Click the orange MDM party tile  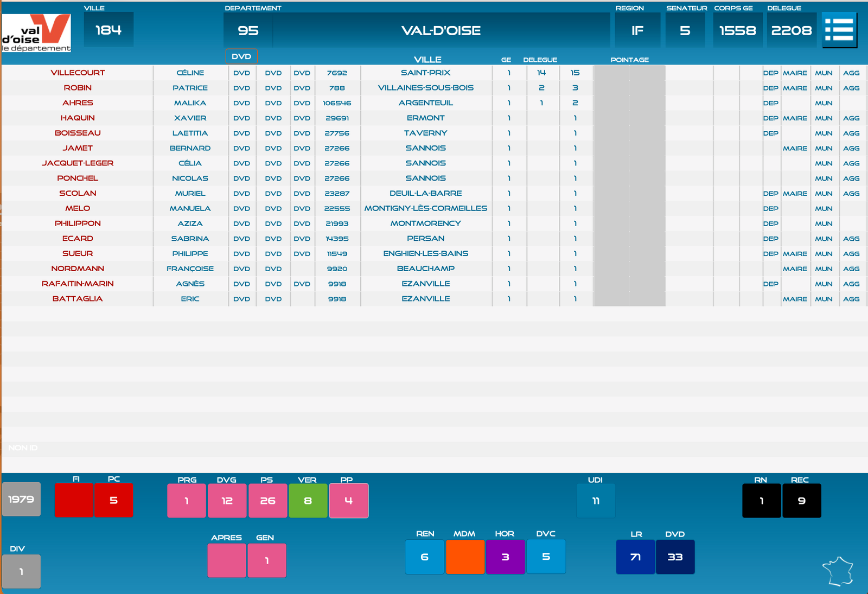coord(465,557)
